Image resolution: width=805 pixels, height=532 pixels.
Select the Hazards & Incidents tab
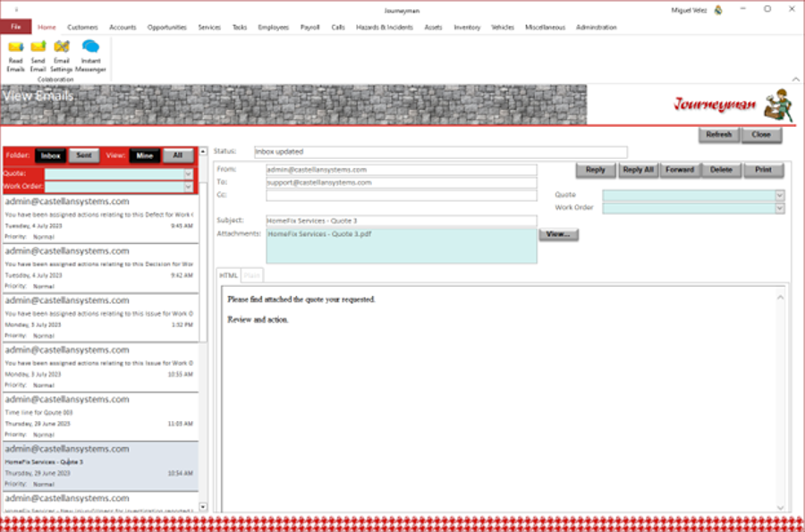(x=385, y=27)
